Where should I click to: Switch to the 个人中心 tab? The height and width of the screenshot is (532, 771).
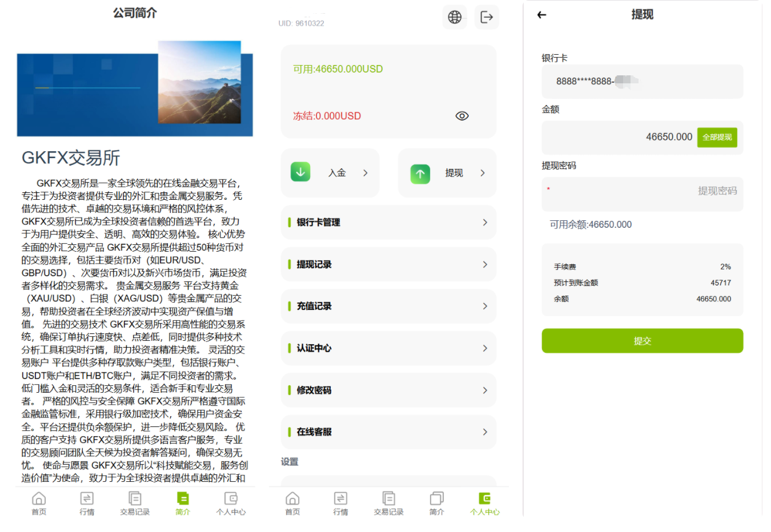pos(484,502)
